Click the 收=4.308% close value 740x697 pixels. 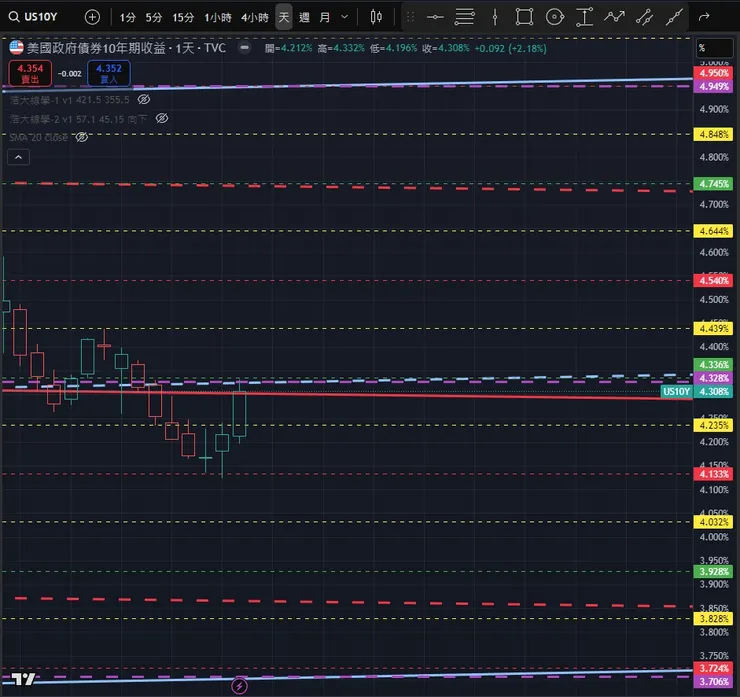pos(446,48)
